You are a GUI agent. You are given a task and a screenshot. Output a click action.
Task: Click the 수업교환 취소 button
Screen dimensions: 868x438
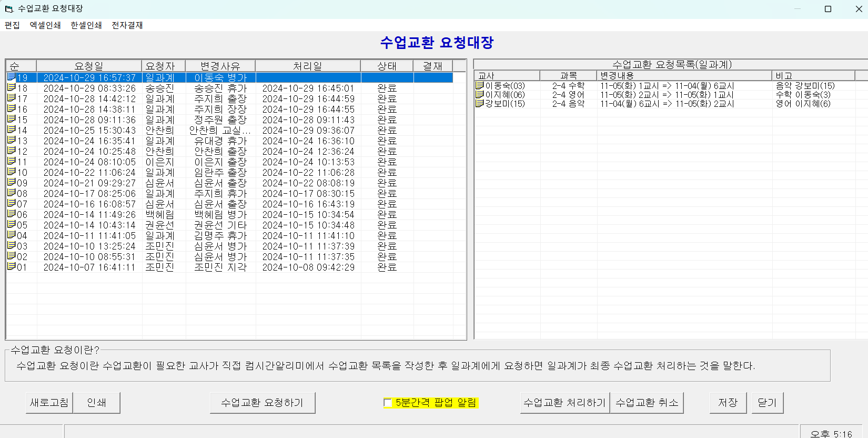tap(647, 403)
